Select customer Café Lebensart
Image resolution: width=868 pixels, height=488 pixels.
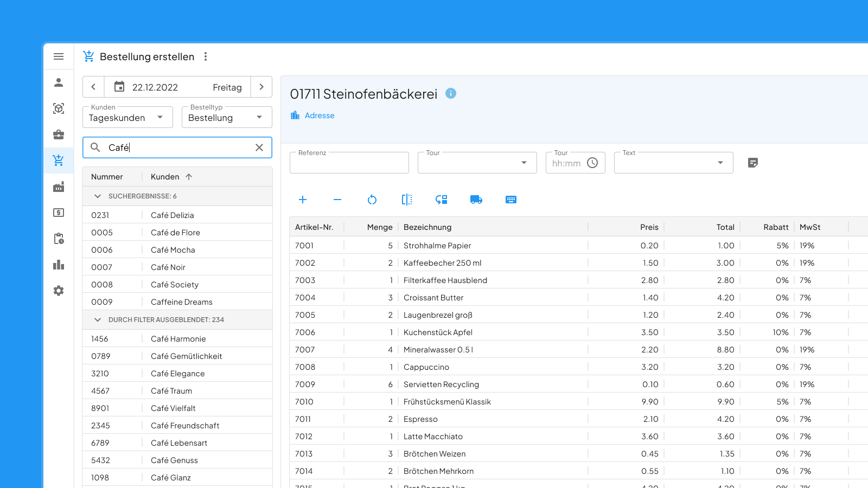pyautogui.click(x=177, y=443)
